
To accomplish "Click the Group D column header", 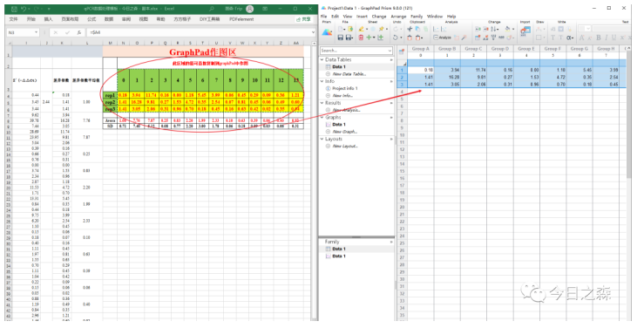I will (x=500, y=49).
